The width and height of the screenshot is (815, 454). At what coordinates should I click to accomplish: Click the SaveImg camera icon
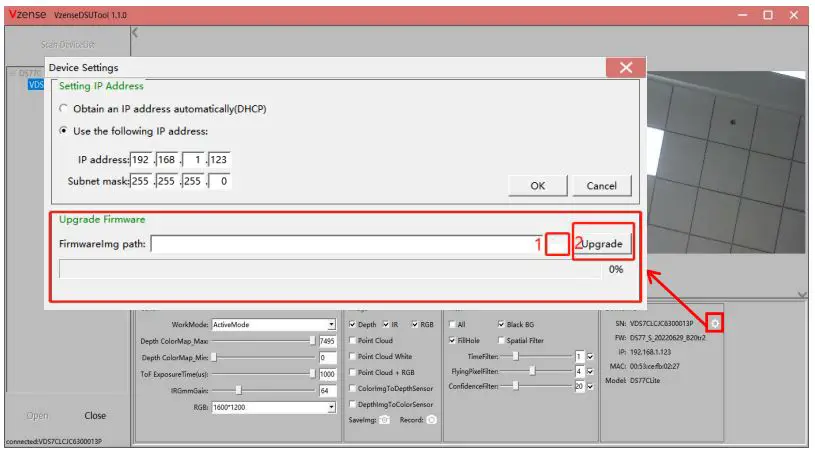point(384,420)
